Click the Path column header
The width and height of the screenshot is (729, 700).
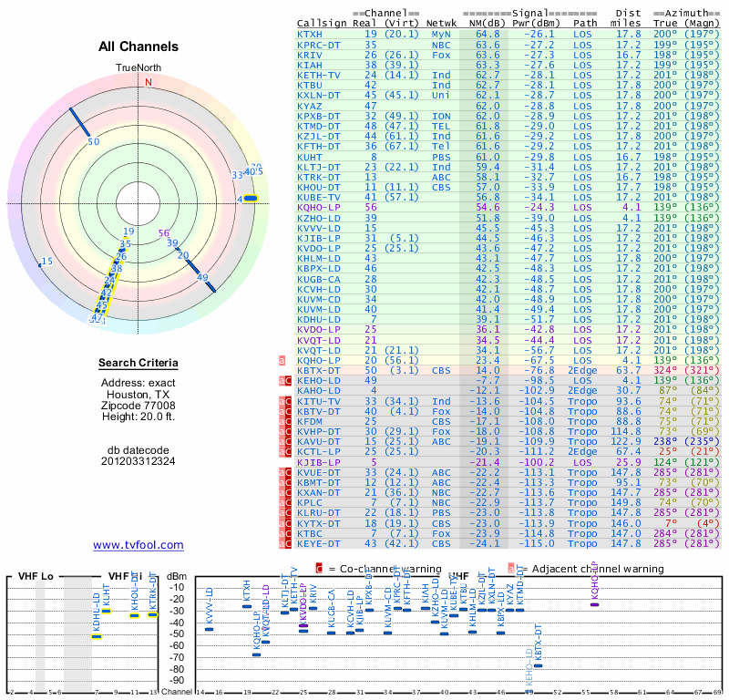585,24
